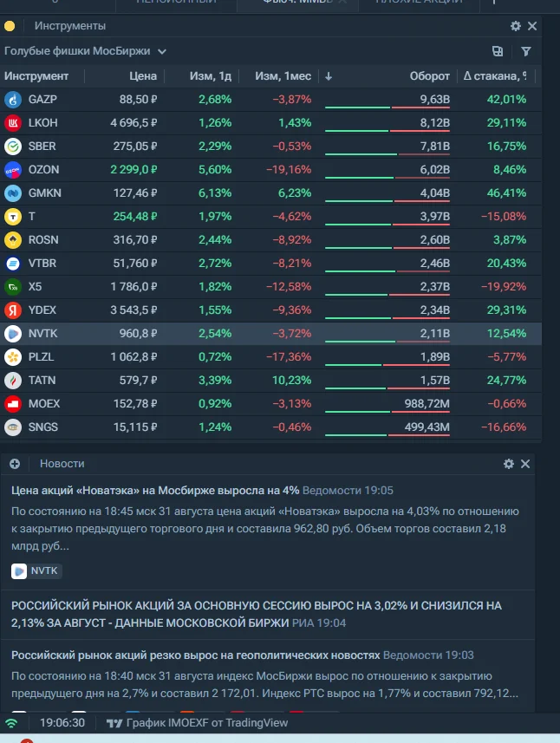Sort by Инструмент column header
The image size is (560, 743).
(36, 76)
